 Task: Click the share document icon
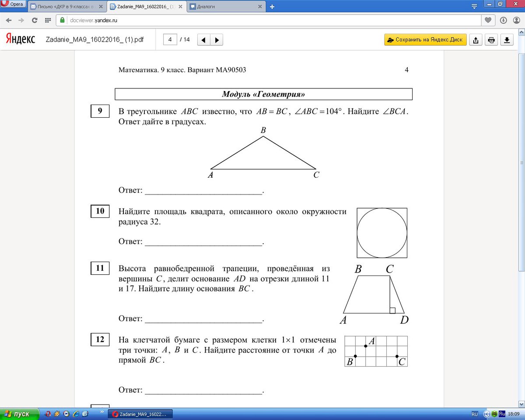[476, 40]
